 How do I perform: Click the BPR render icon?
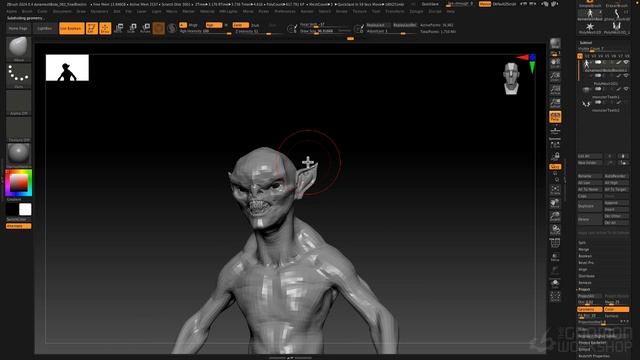point(555,44)
